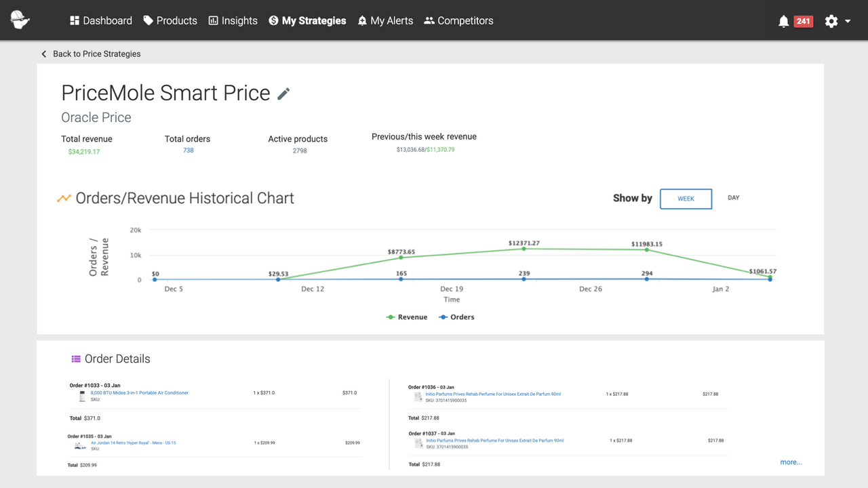Click the pencil icon to rename the strategy

(283, 94)
